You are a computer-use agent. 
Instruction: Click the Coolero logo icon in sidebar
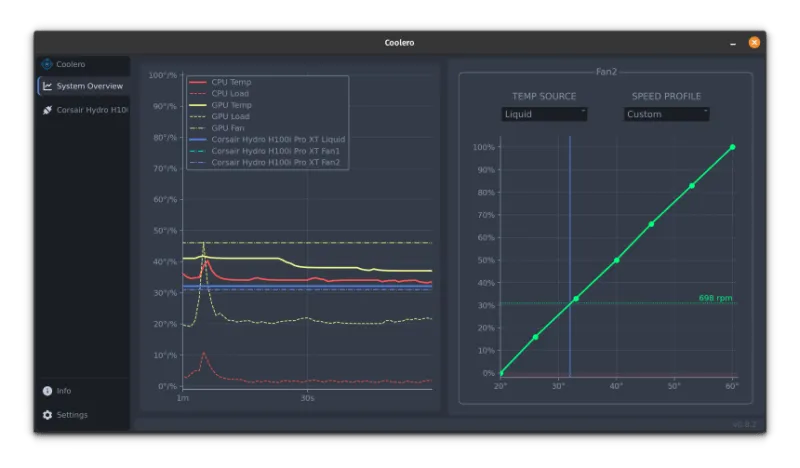coord(47,64)
